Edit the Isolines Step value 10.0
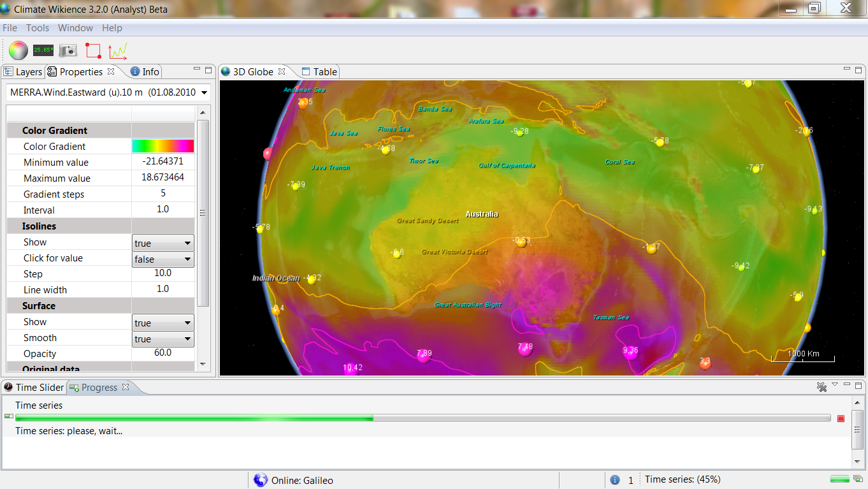 pos(163,274)
